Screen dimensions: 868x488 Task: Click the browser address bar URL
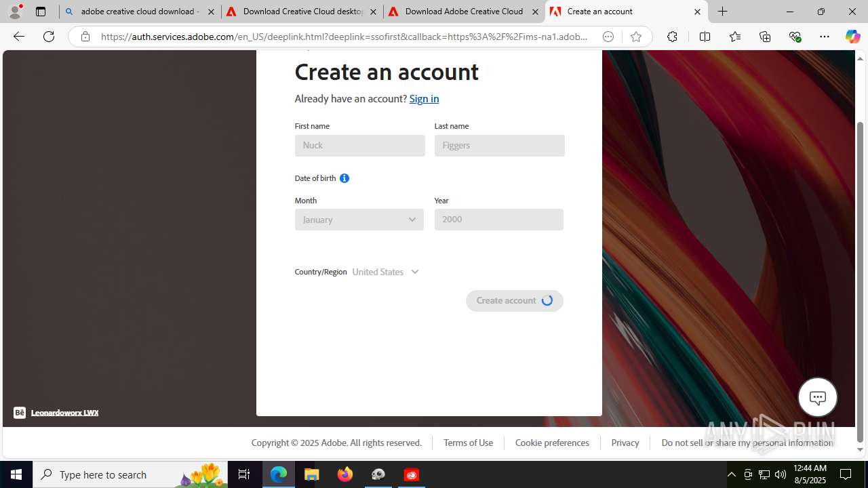point(344,37)
